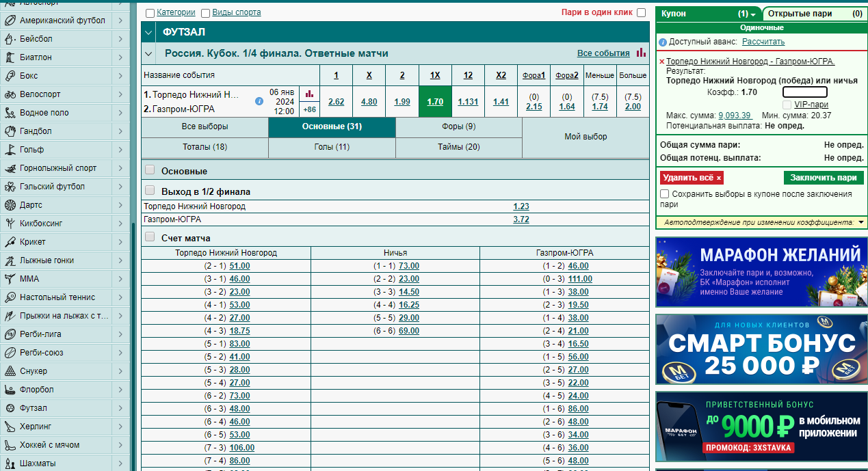This screenshot has height=471, width=868.
Task: Tick the Основные section checkbox
Action: (x=150, y=170)
